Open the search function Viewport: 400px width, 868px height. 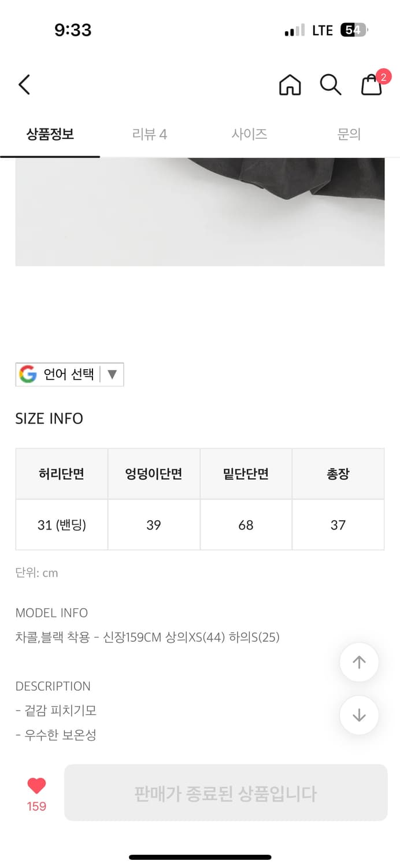point(330,84)
